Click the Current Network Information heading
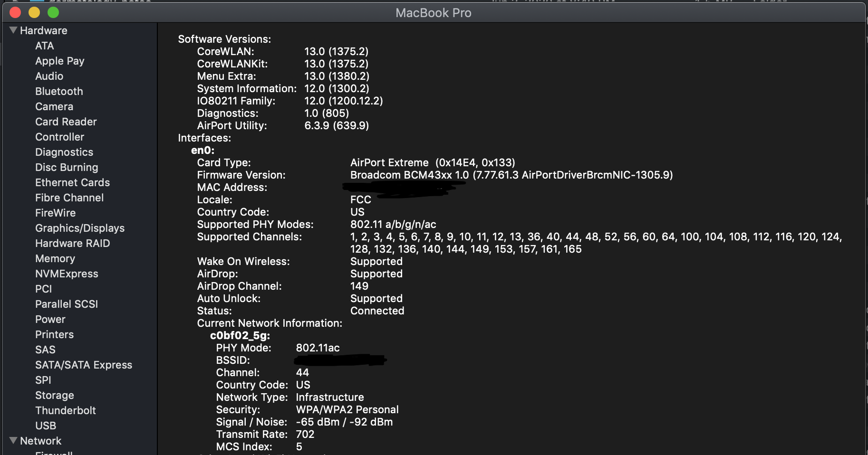 (270, 323)
